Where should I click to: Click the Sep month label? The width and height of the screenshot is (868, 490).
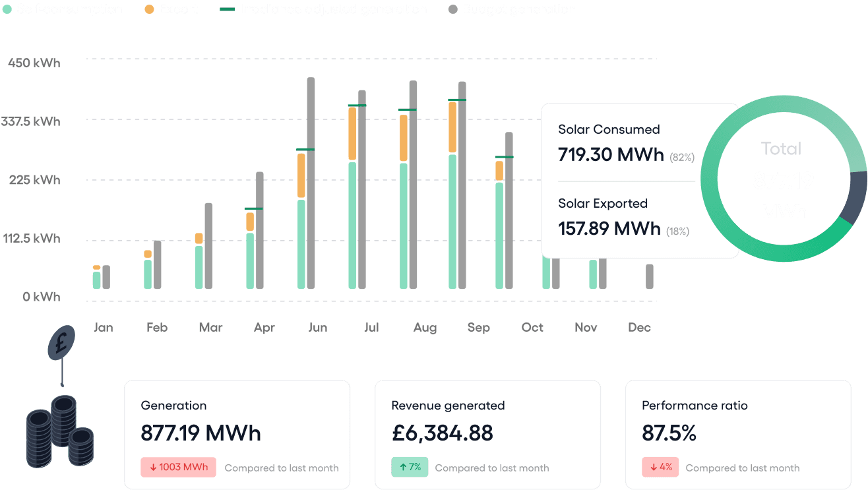[479, 327]
